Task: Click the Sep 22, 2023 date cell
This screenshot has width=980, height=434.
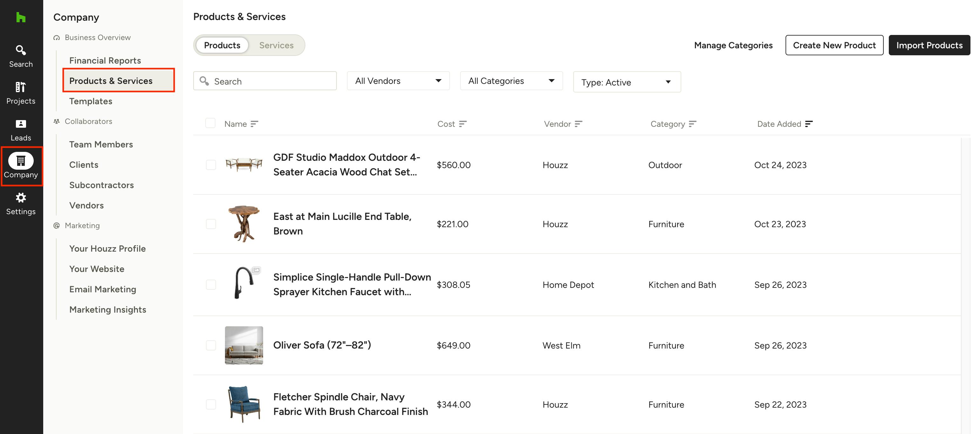Action: coord(780,404)
